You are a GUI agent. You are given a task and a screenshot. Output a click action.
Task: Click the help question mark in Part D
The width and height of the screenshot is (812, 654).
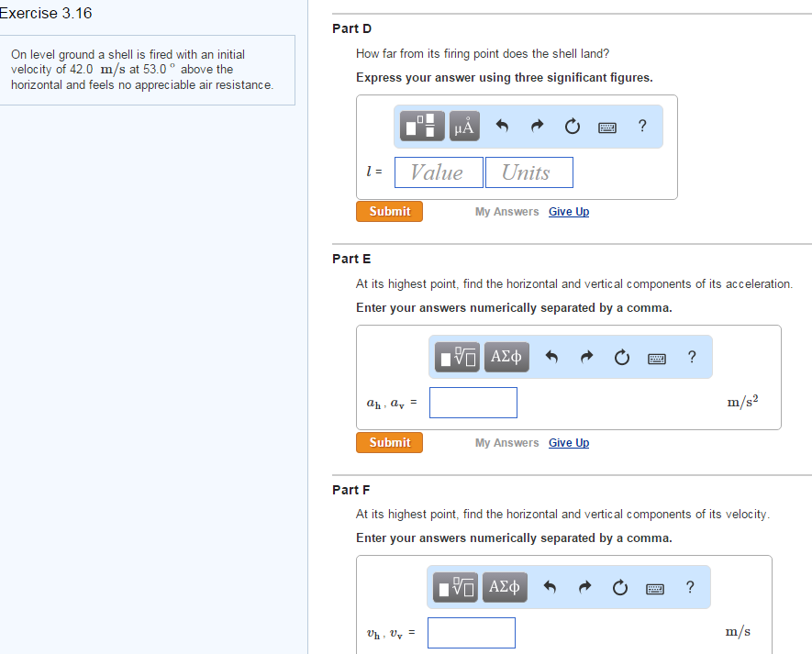(x=642, y=126)
